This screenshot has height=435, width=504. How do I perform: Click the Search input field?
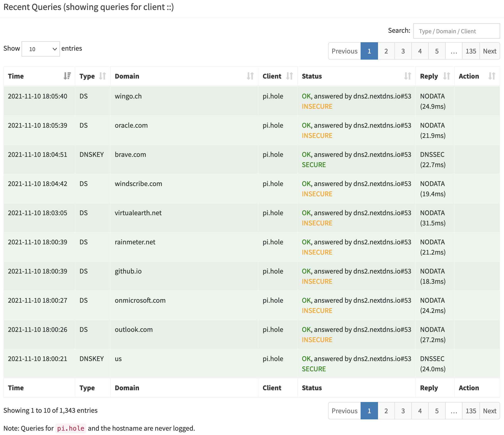[x=456, y=31]
